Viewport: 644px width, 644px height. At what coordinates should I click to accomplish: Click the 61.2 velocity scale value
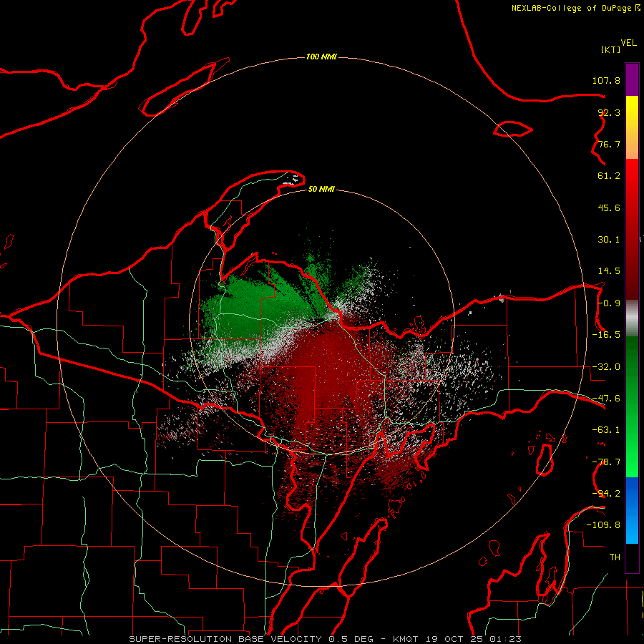click(x=609, y=176)
